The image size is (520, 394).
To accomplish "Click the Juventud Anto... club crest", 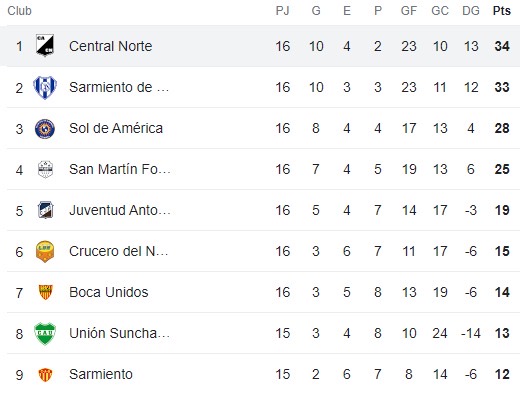I will click(45, 210).
